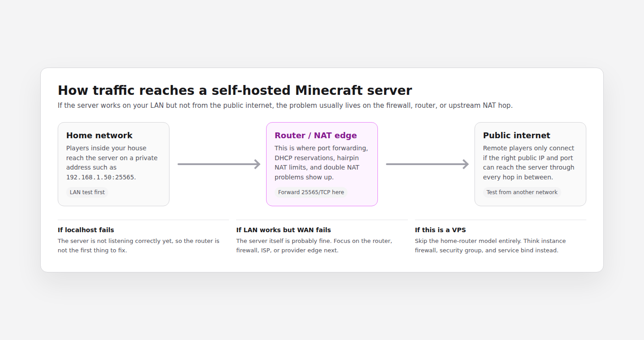Screen dimensions: 644x340
Task: Click the 'LAN test first' pill
Action: (87, 192)
